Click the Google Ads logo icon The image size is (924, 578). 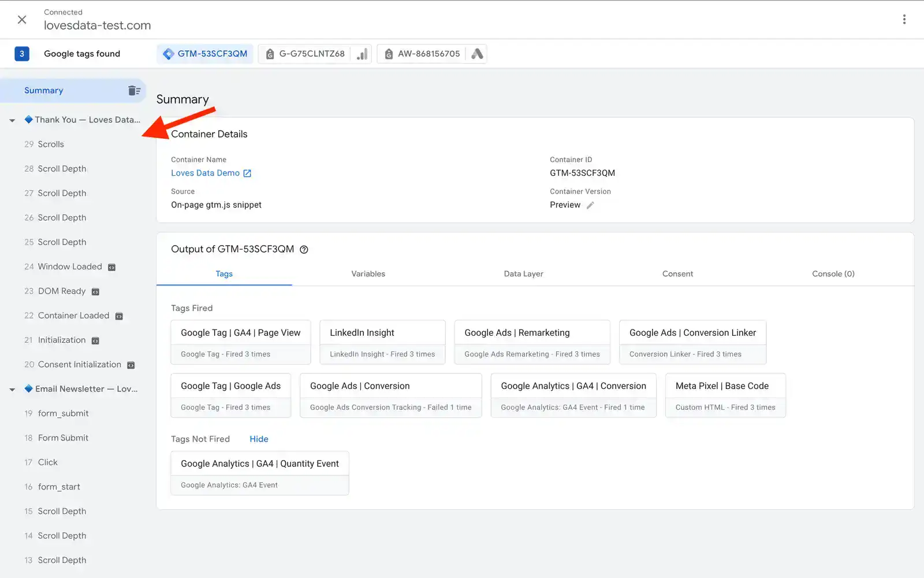477,54
